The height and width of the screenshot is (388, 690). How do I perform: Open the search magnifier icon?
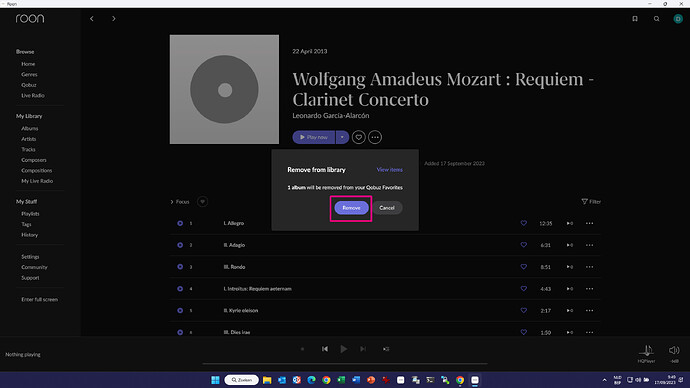[x=657, y=18]
